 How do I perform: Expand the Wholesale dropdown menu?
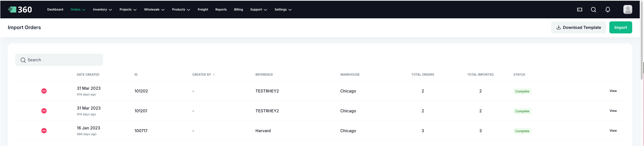pyautogui.click(x=154, y=10)
